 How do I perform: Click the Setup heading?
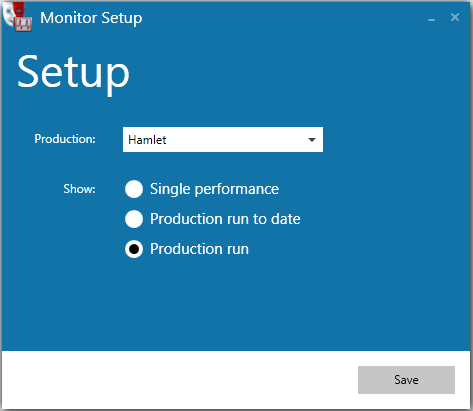point(73,73)
